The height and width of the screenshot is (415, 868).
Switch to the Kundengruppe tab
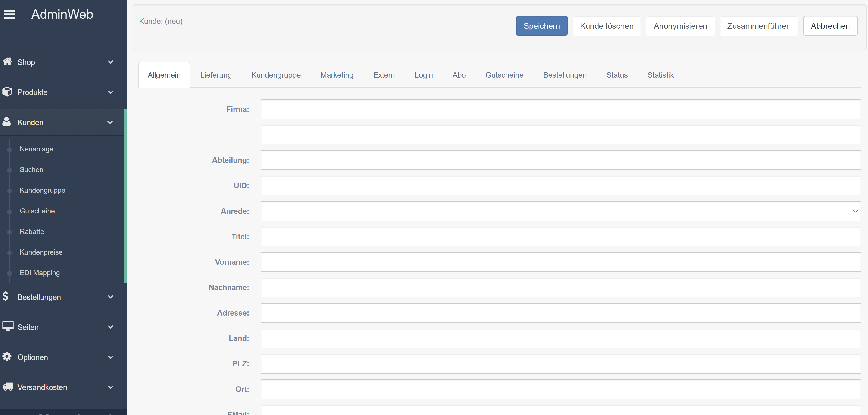coord(276,75)
